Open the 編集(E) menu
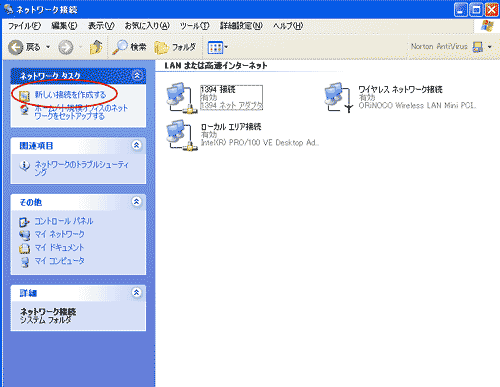This screenshot has height=387, width=500. point(64,26)
